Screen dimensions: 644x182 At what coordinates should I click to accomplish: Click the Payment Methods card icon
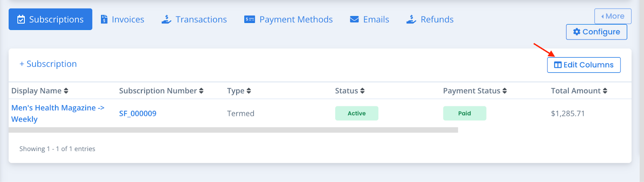pos(250,19)
